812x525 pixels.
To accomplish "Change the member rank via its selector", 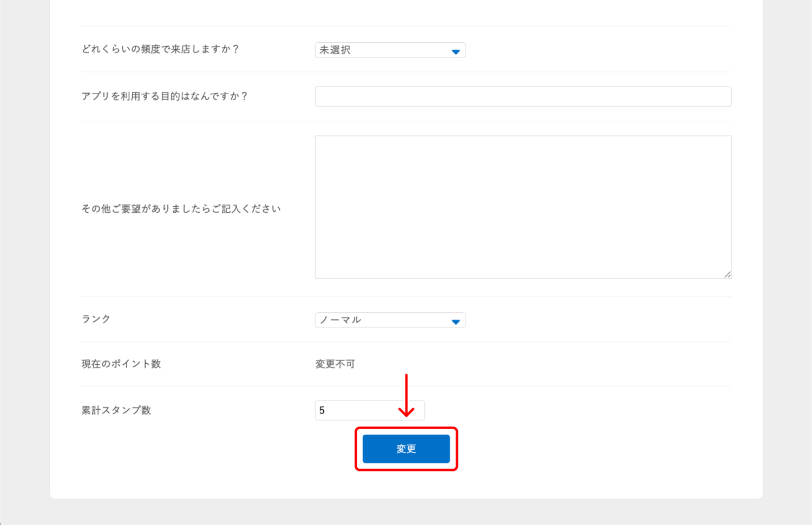I will 390,320.
